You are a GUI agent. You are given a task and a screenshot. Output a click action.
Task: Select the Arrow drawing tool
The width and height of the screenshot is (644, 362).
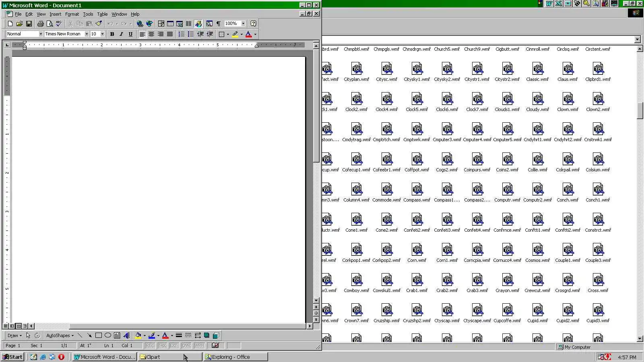(x=89, y=335)
